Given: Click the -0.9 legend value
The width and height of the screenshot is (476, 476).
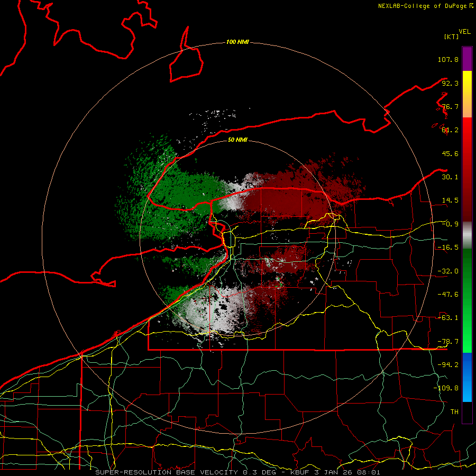Looking at the screenshot, I should coord(450,224).
